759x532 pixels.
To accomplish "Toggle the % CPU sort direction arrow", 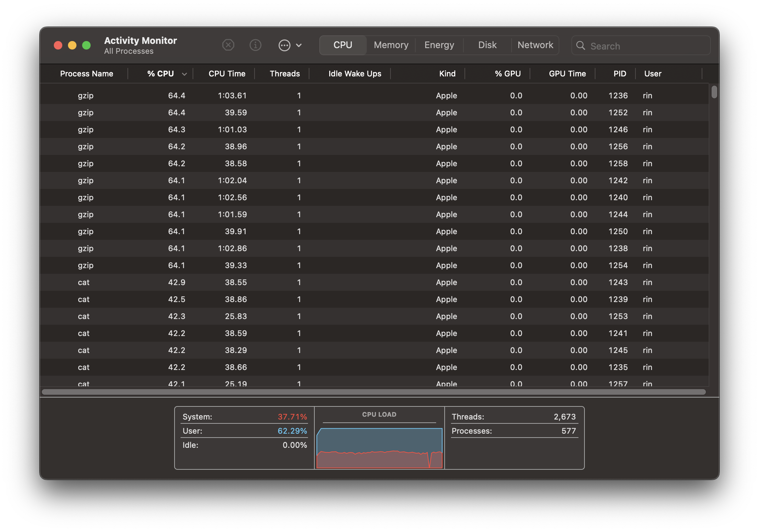I will pos(184,74).
